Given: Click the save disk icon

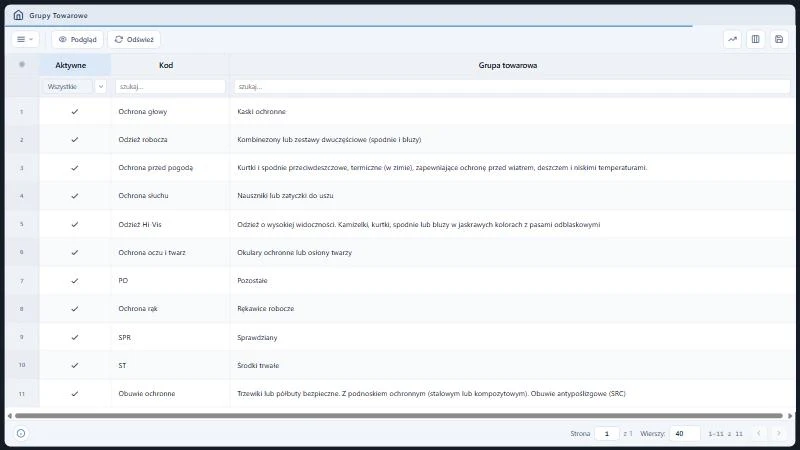Looking at the screenshot, I should click(x=779, y=39).
